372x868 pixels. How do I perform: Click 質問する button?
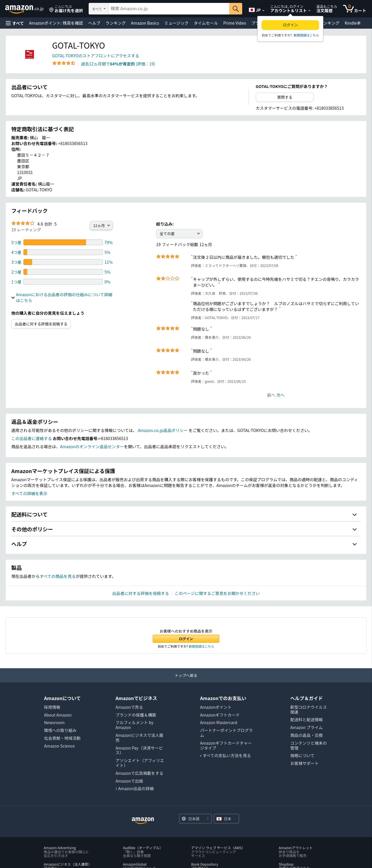tap(284, 97)
